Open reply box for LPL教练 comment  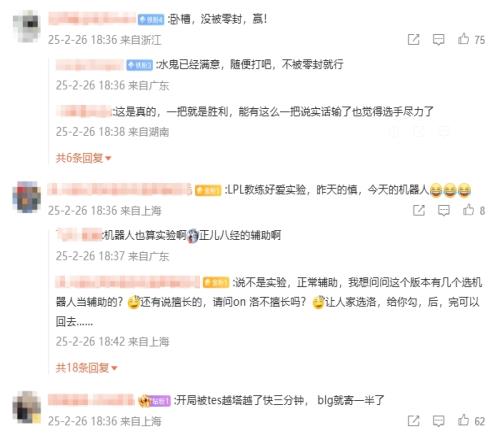click(444, 210)
